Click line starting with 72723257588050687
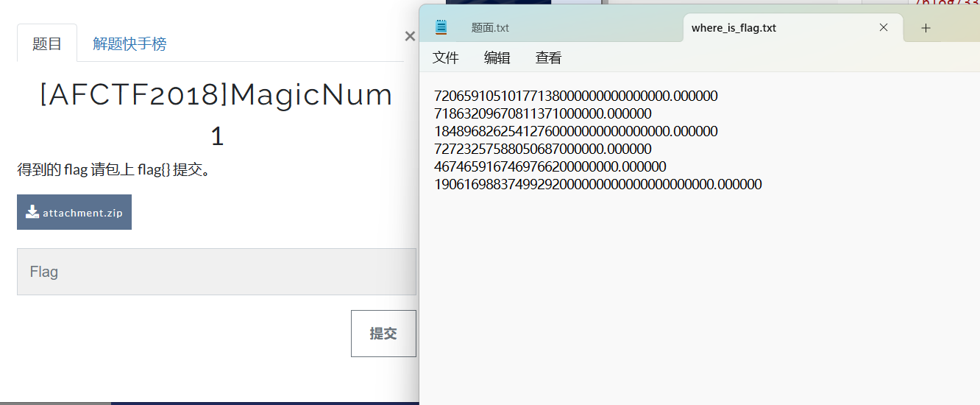Viewport: 980px width, 405px height. click(543, 149)
